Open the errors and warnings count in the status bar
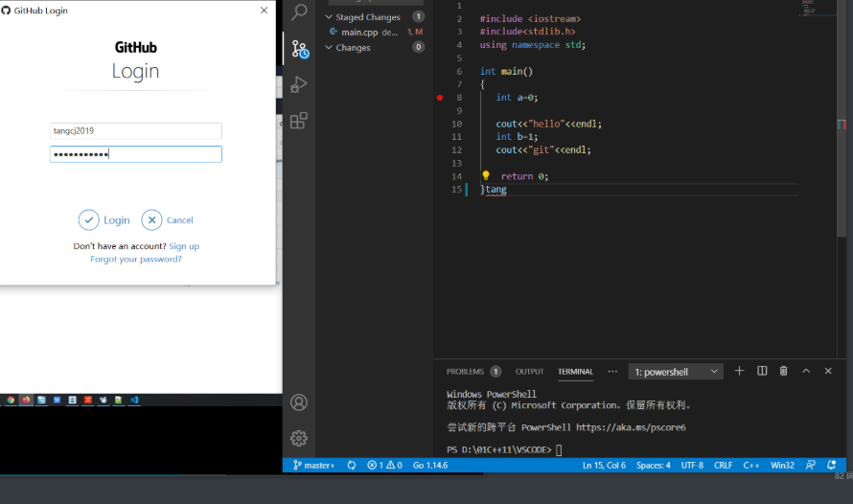Screen dimensions: 853x504 (384, 466)
